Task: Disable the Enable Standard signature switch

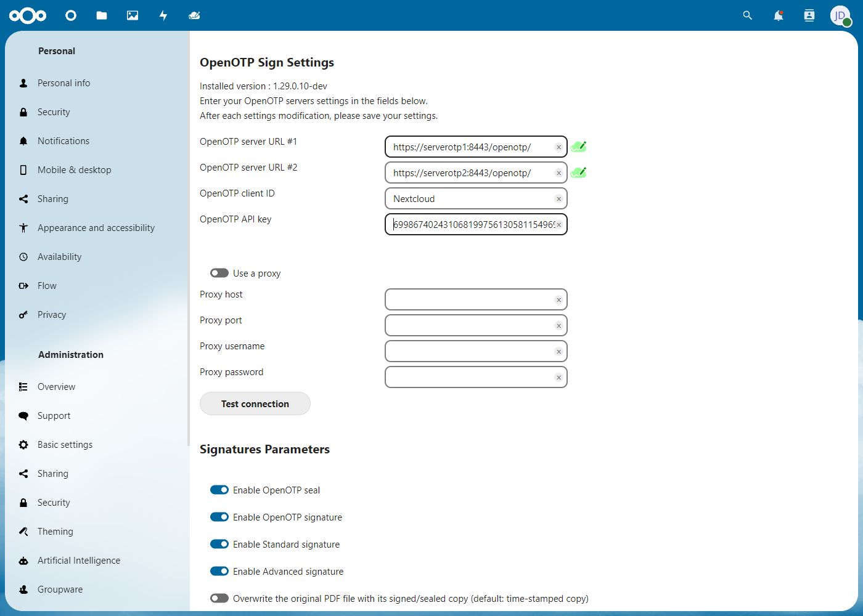Action: click(x=219, y=544)
